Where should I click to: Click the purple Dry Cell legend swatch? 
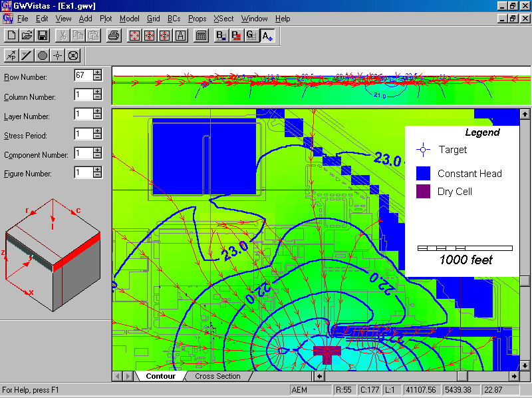coord(423,191)
